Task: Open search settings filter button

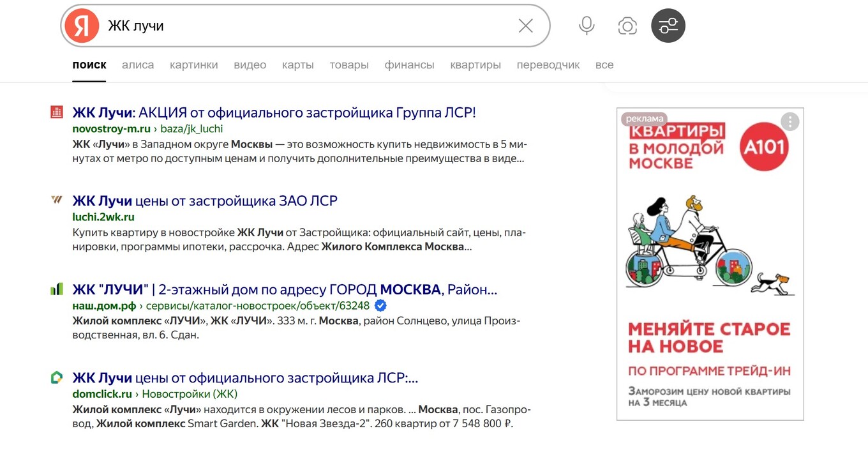Action: (x=668, y=26)
